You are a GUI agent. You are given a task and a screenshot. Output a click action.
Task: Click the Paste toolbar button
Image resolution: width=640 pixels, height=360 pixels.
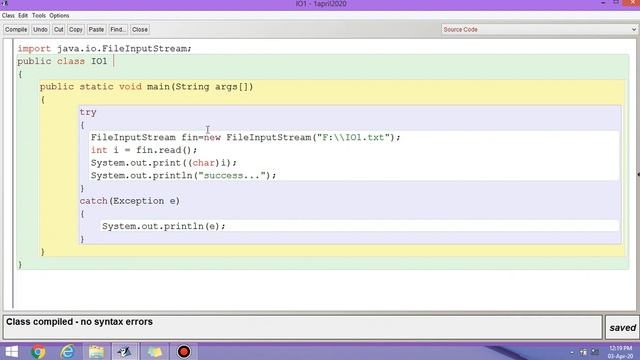pyautogui.click(x=96, y=29)
